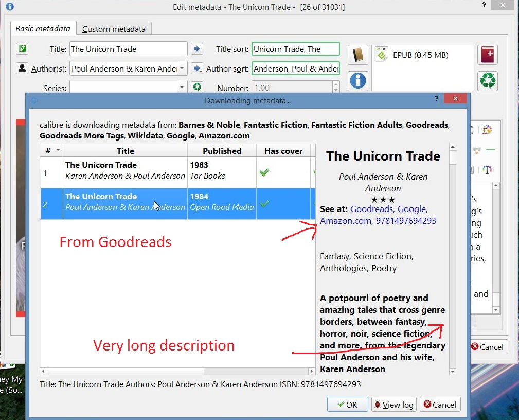
Task: Select result row 1 from Tor Books
Action: click(x=178, y=172)
